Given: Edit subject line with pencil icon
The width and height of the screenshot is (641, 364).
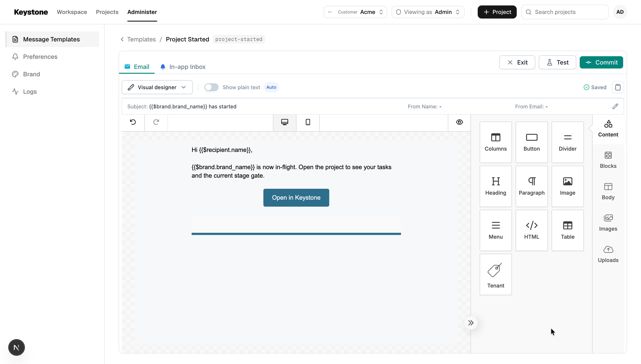Looking at the screenshot, I should click(615, 107).
